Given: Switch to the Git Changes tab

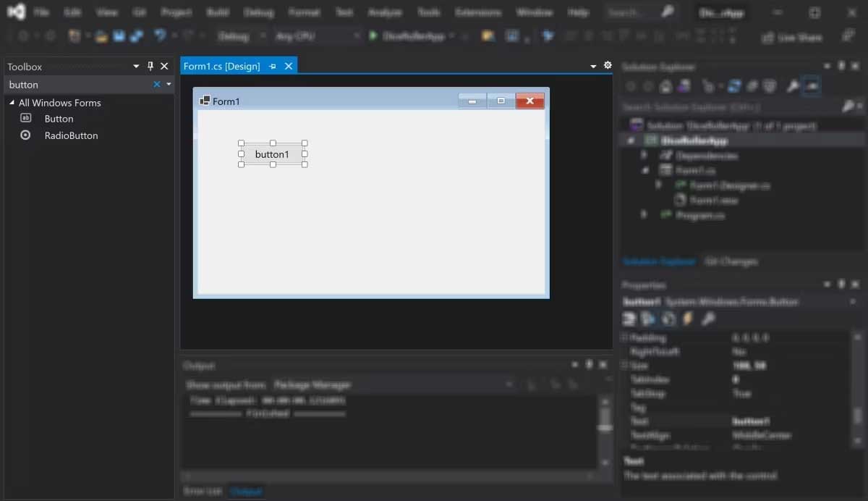Looking at the screenshot, I should [x=731, y=261].
